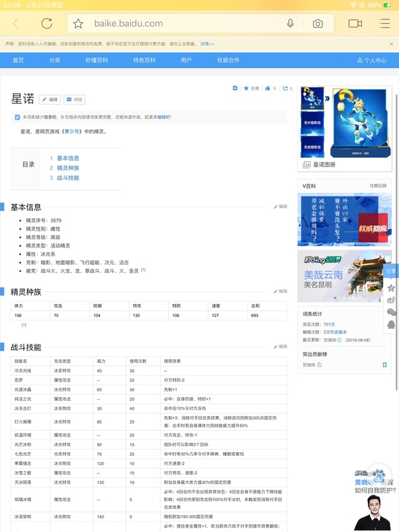Open 分类 navigation item
Screen dimensions: 399x532
55,60
